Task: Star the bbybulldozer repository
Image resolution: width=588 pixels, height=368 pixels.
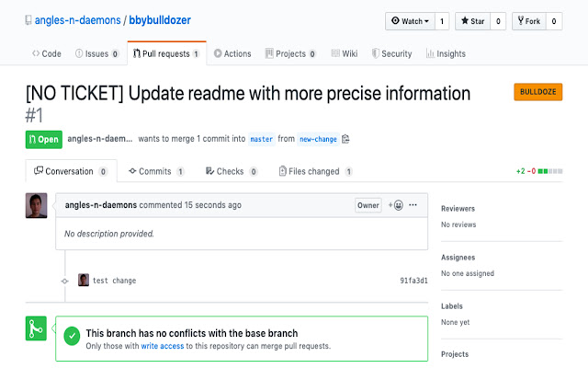Action: point(472,21)
